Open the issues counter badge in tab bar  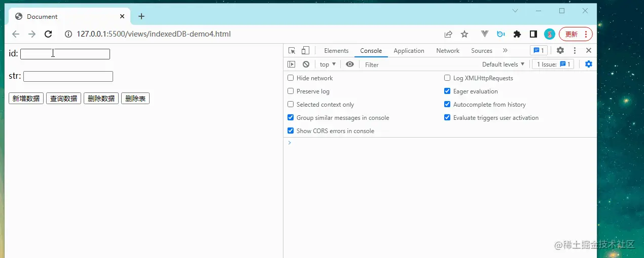click(x=539, y=51)
